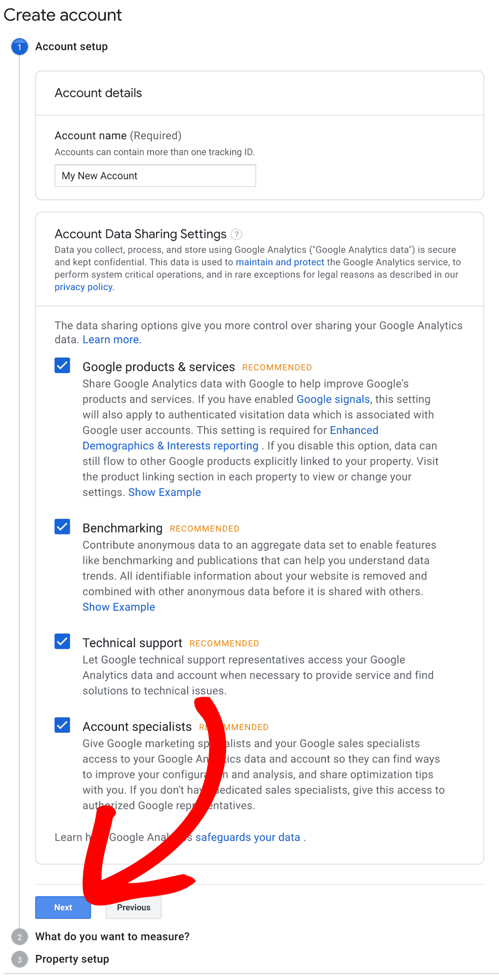Image resolution: width=499 pixels, height=980 pixels.
Task: Disable the Benchmarking checkbox
Action: pos(62,526)
